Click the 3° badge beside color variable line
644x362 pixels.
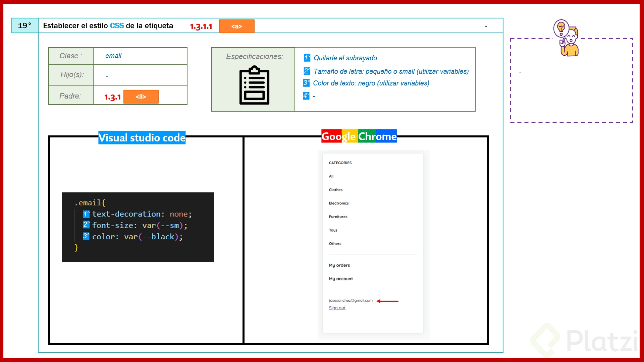[x=86, y=236]
